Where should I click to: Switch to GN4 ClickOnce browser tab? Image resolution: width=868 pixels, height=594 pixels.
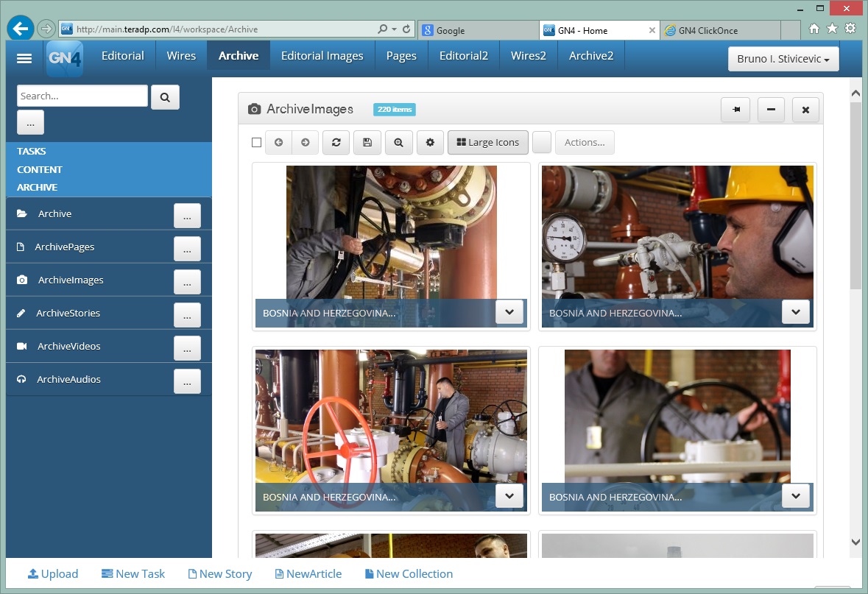pyautogui.click(x=720, y=30)
